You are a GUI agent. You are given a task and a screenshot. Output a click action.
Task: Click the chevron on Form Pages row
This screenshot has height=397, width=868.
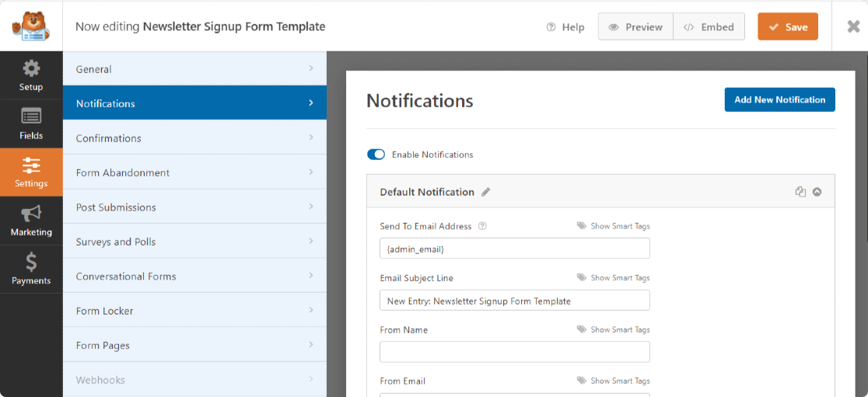pos(311,344)
